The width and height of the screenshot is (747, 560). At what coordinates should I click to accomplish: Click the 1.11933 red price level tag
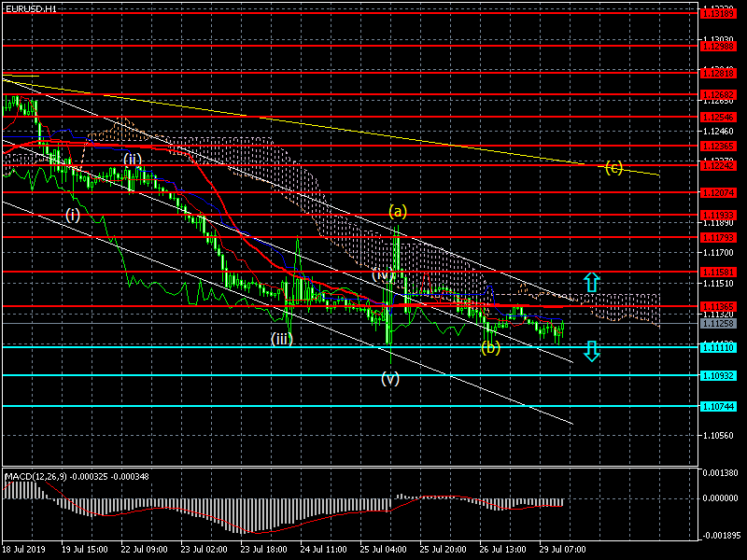[x=718, y=216]
